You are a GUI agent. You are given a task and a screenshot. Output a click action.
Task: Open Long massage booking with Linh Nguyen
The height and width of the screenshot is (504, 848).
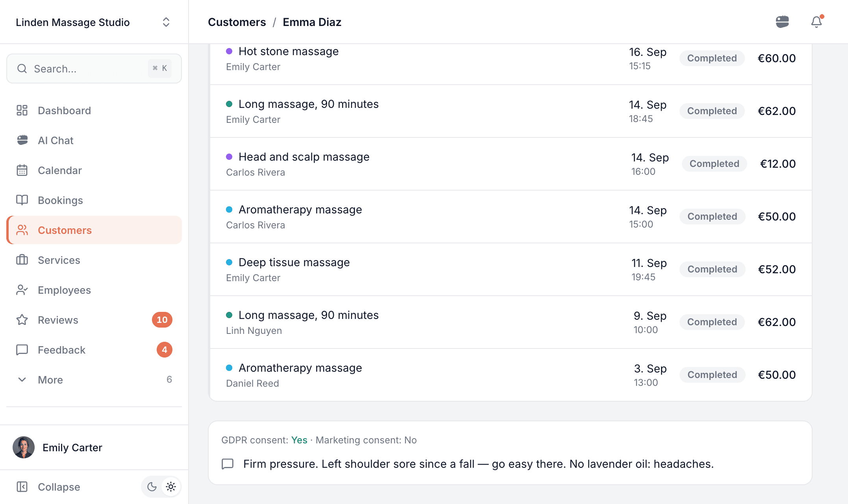click(x=511, y=322)
